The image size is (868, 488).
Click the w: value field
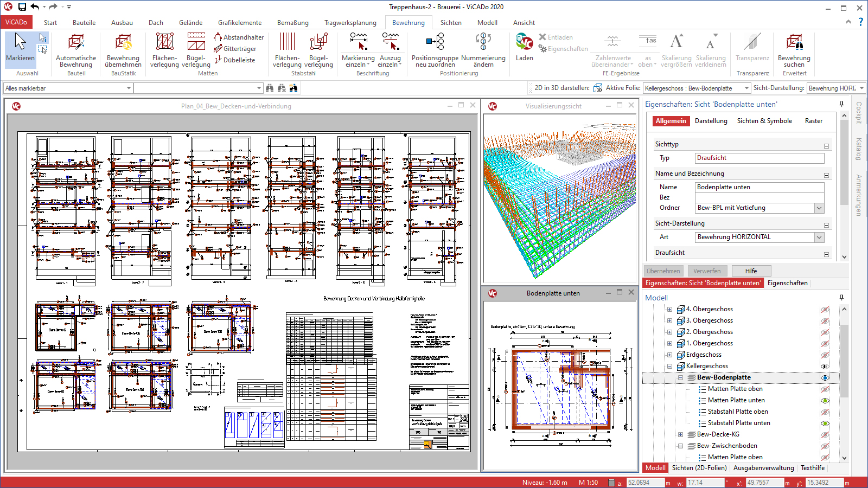pos(705,483)
